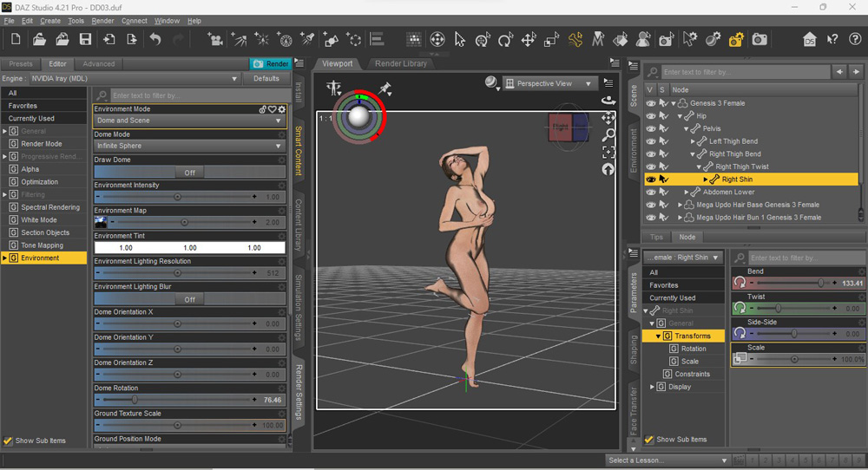Click the Render camera toolbar icon
The image size is (868, 470).
(759, 39)
